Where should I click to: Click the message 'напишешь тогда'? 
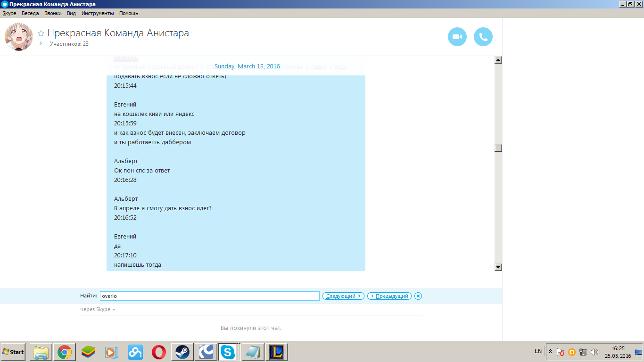pyautogui.click(x=138, y=265)
